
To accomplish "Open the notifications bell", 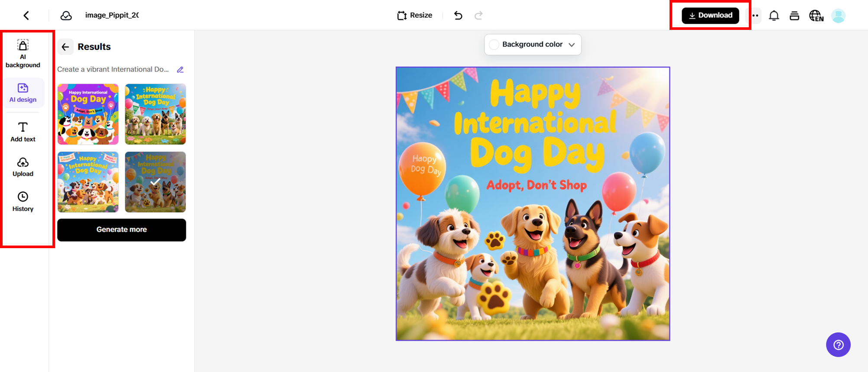I will click(x=774, y=16).
